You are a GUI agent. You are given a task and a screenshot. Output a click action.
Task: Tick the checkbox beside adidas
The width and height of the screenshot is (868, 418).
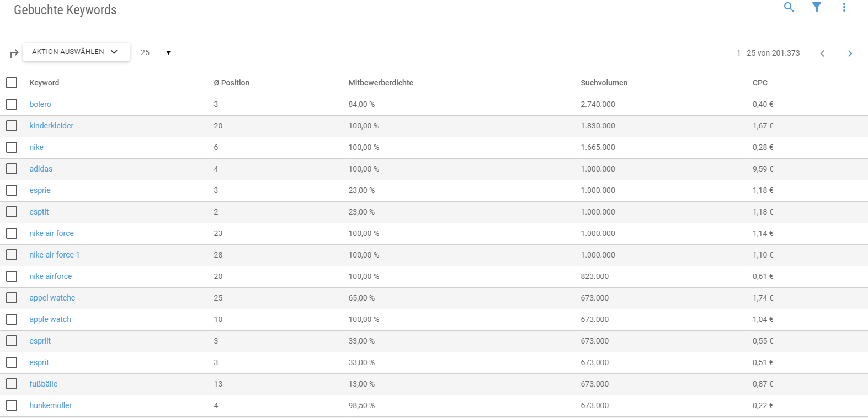pos(12,169)
